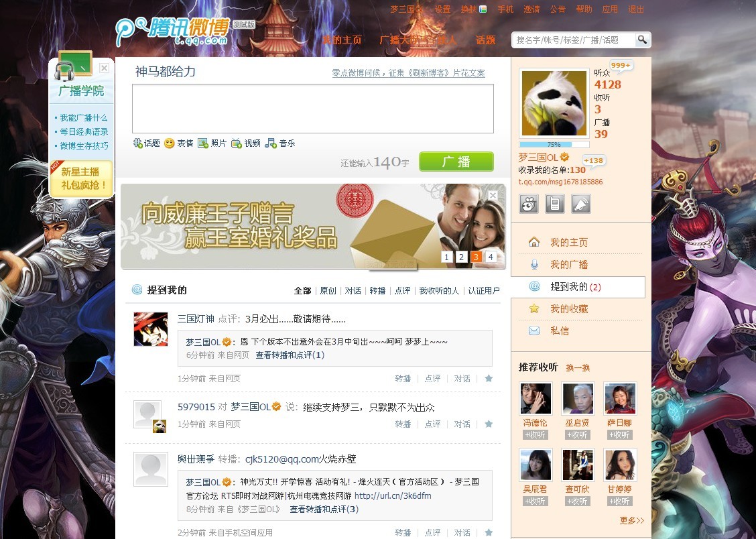Viewport: 756px width, 539px height.
Task: Filter mentions by 认证用户
Action: (x=484, y=291)
